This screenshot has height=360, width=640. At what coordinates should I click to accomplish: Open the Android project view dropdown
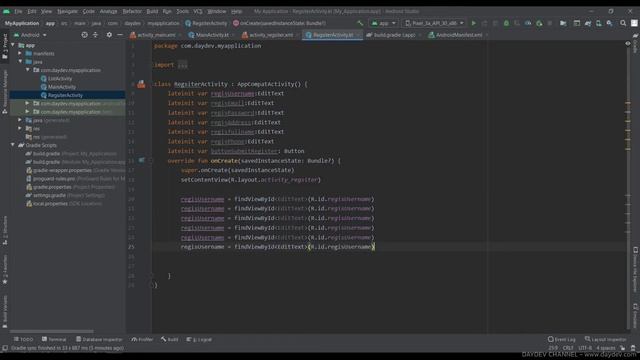[x=30, y=35]
